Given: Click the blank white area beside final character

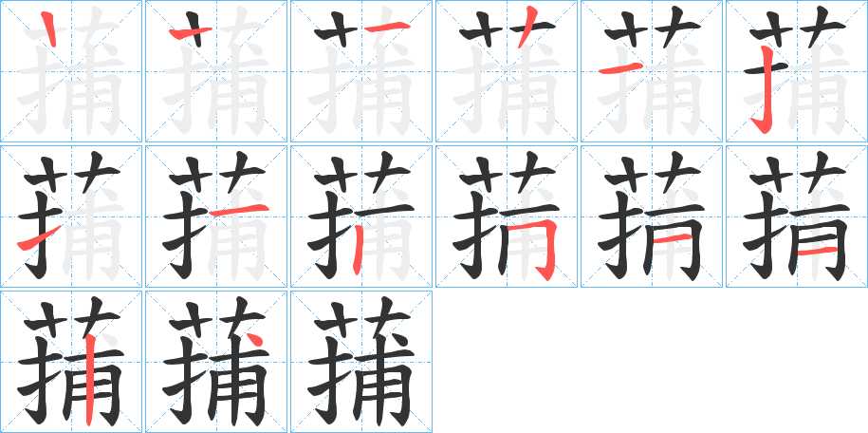Looking at the screenshot, I should point(650,362).
